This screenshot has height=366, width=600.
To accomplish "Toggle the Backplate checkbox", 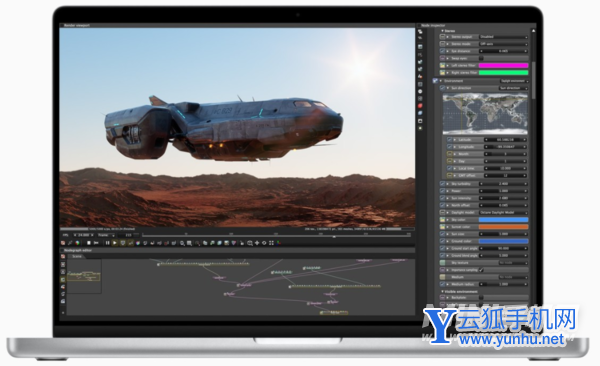I will tap(481, 297).
